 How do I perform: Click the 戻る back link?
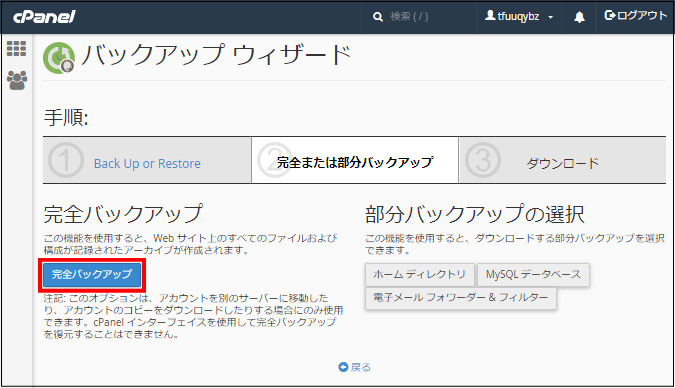click(x=354, y=367)
